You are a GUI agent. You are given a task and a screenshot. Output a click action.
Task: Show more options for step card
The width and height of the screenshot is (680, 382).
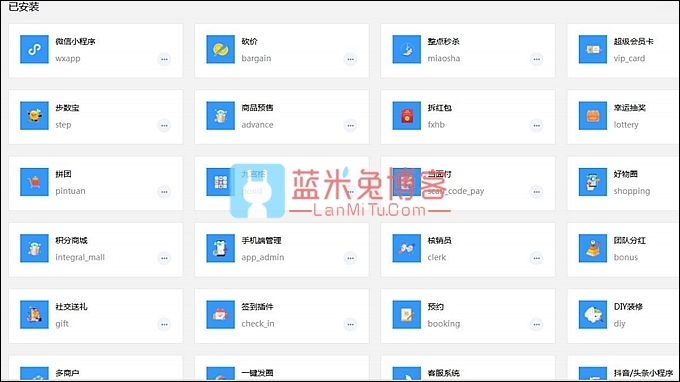point(164,125)
